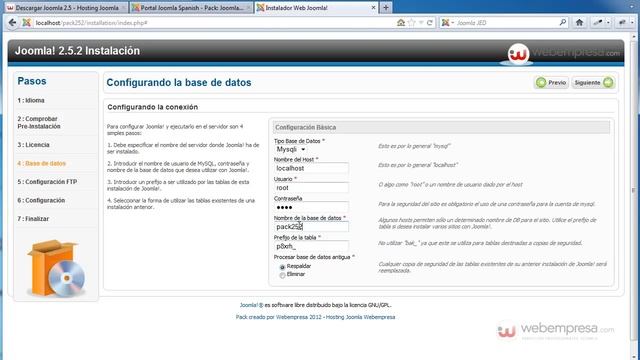
Task: Click the magnifier icon in the search box
Action: point(563,22)
